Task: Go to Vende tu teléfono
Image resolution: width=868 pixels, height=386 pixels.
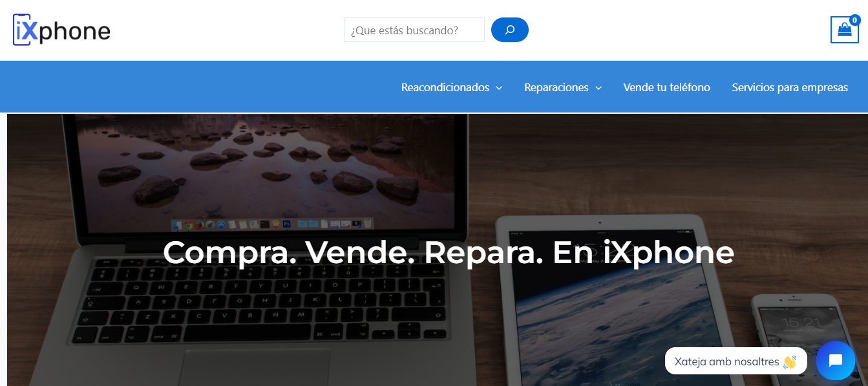Action: [x=666, y=87]
